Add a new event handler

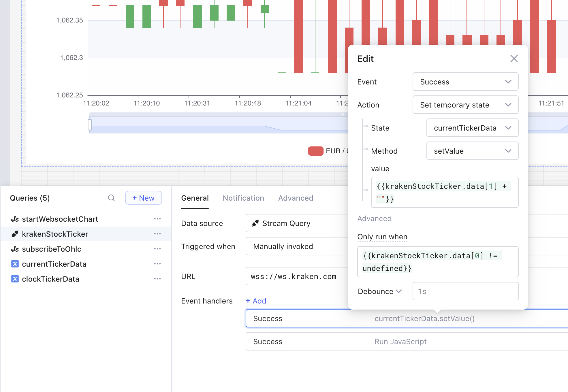pos(256,301)
